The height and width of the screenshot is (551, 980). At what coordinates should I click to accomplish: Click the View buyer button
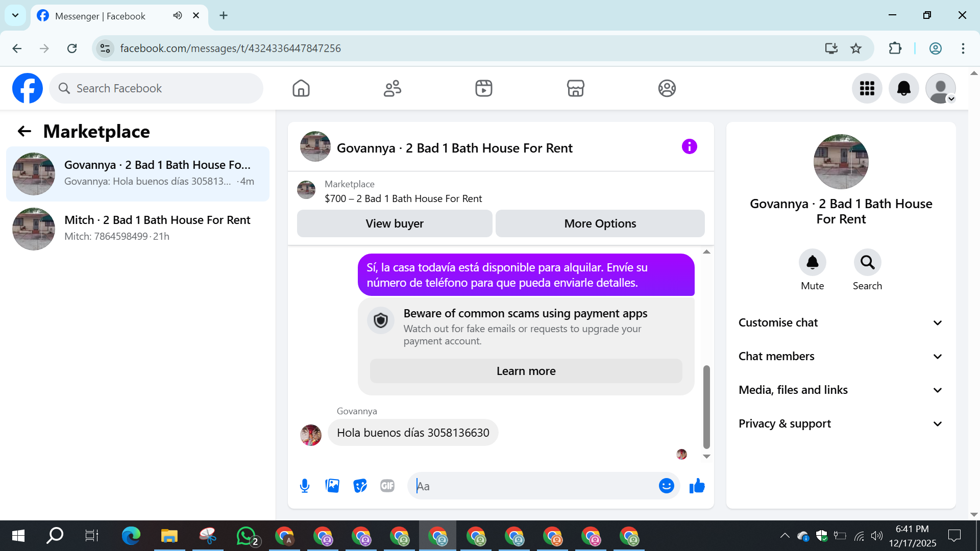click(394, 223)
